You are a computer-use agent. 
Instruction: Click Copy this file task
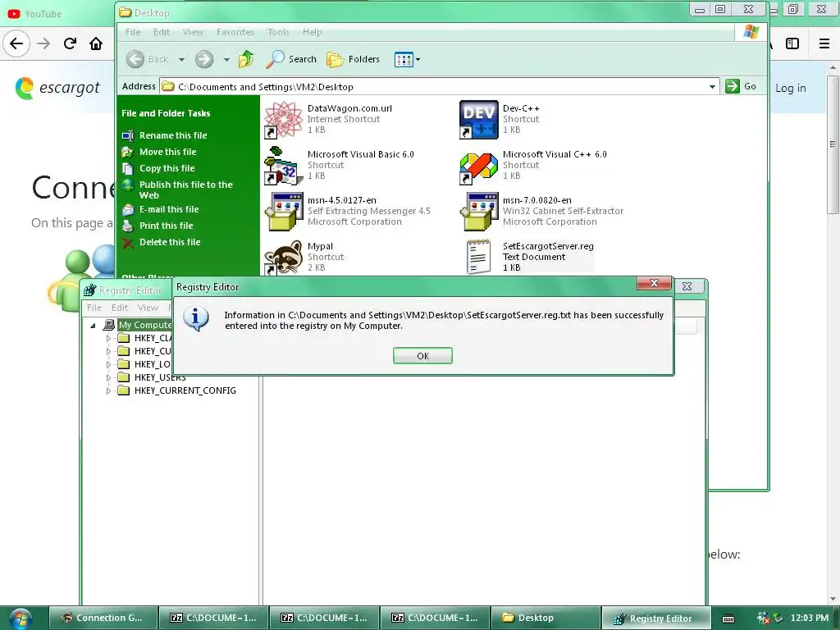[x=167, y=168]
